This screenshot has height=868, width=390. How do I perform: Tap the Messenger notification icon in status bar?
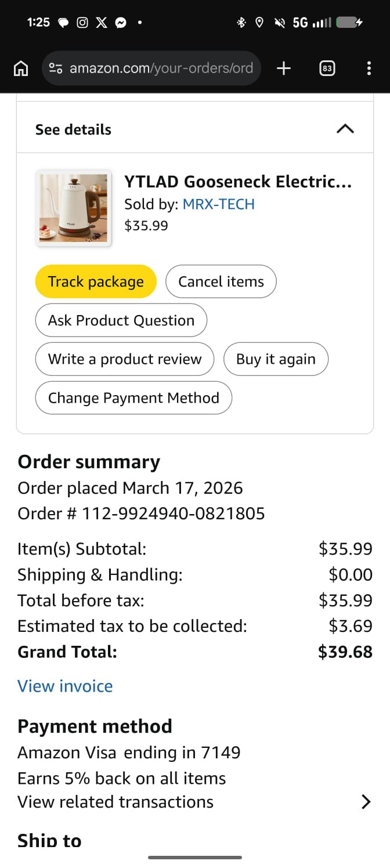click(121, 23)
